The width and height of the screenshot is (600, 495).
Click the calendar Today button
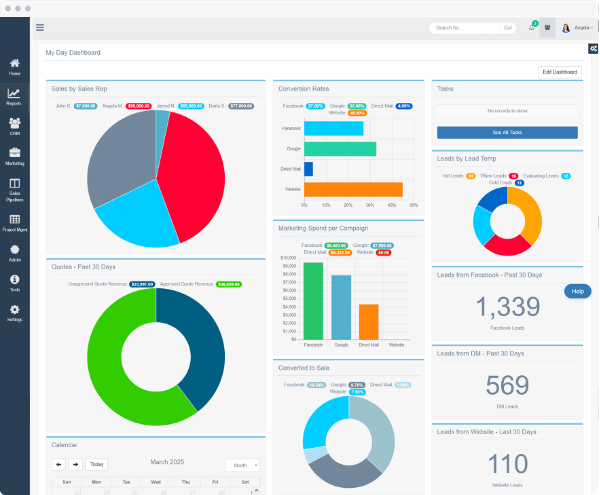coord(97,465)
